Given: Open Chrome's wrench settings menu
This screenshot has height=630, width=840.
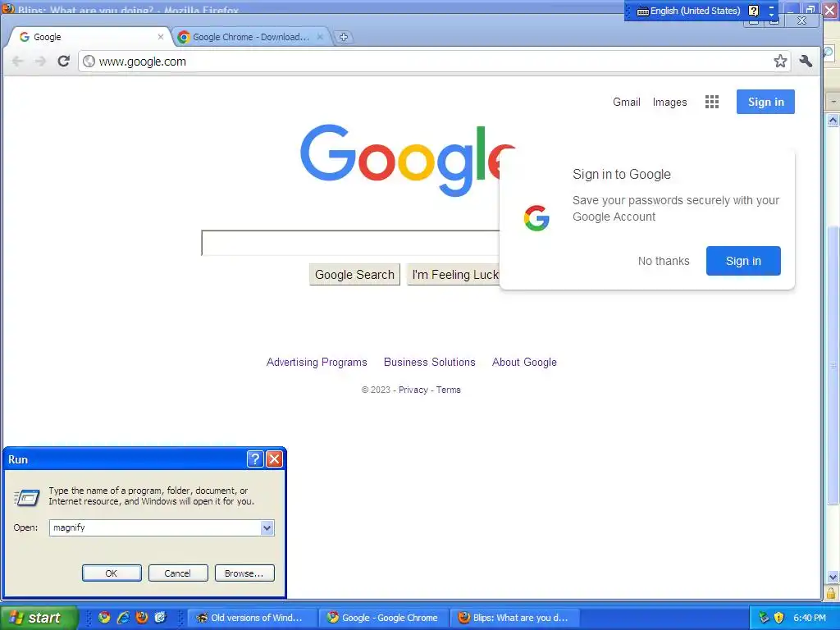Looking at the screenshot, I should (x=806, y=61).
